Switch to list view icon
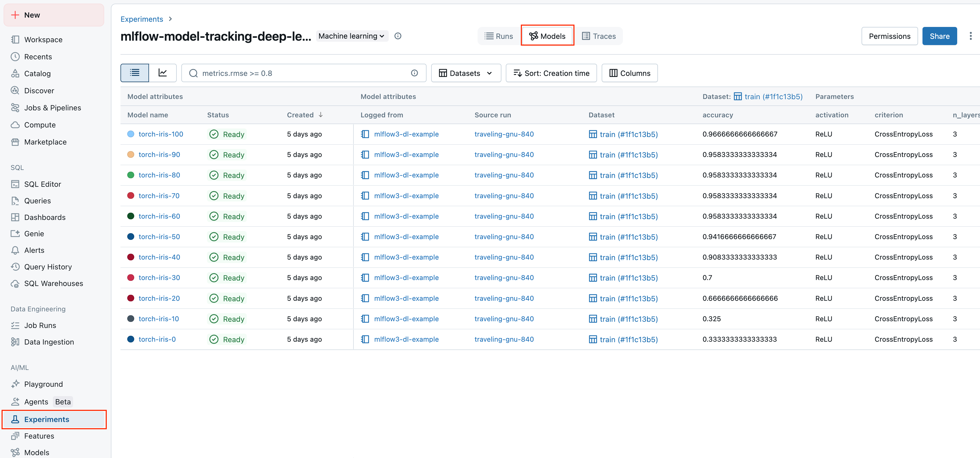 pos(135,73)
